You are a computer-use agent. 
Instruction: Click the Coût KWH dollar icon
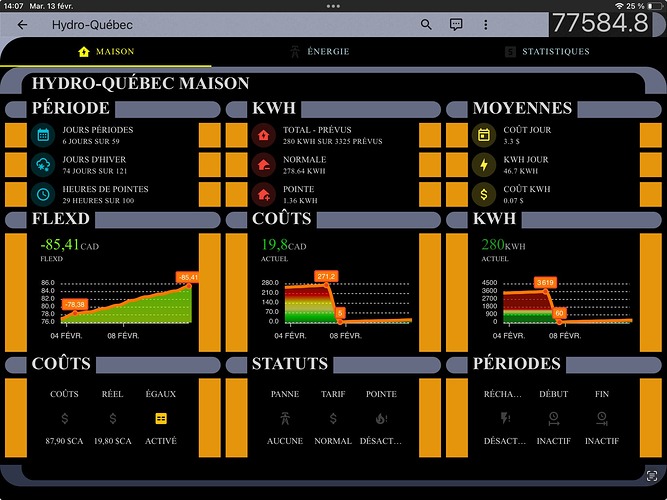(484, 194)
